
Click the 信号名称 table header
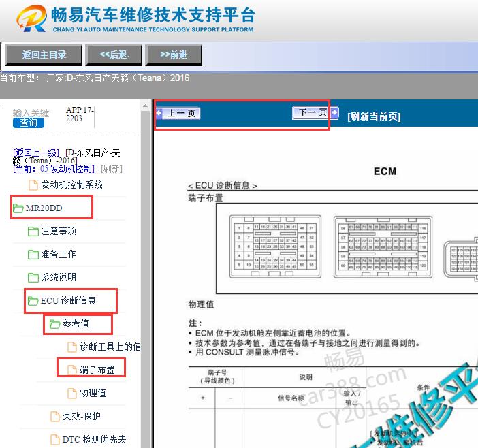291,398
